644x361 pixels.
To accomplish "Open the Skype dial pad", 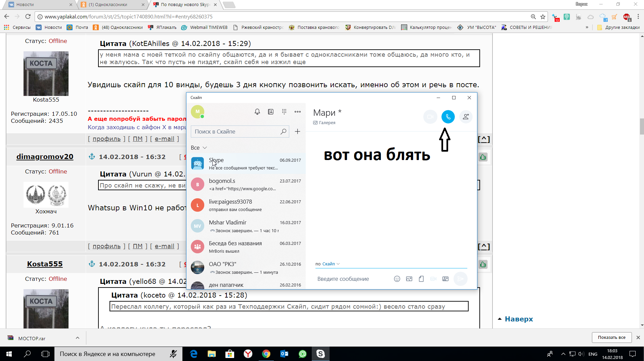I will tap(284, 112).
